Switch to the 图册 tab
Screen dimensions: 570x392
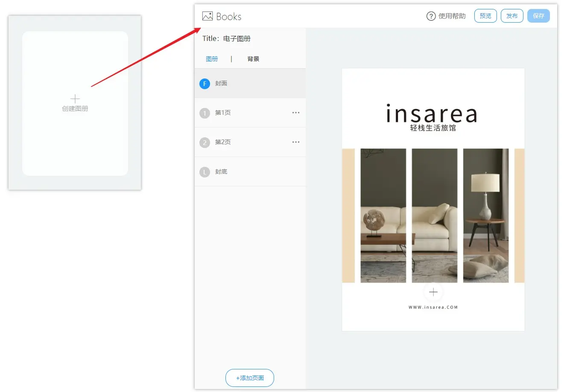pos(212,59)
